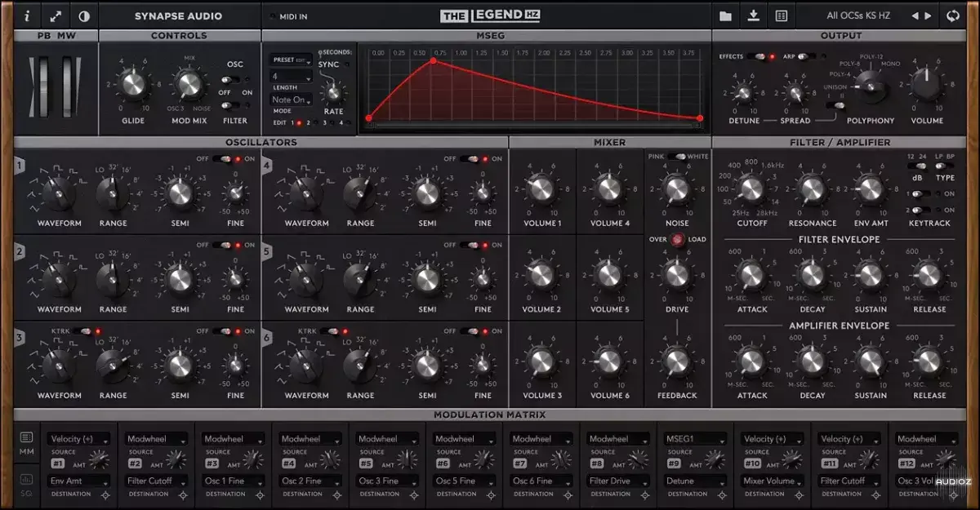Open slot 9 source dropdown MSEG1

694,439
